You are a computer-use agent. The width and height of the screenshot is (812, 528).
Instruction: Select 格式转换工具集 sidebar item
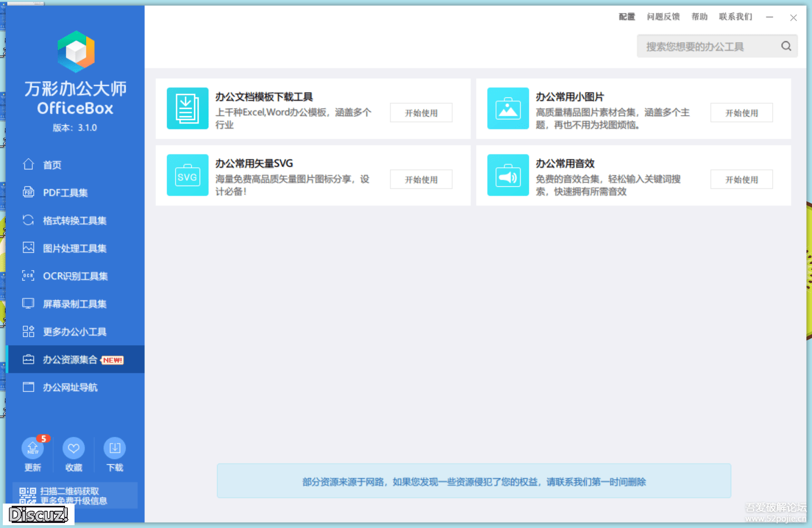pos(75,221)
